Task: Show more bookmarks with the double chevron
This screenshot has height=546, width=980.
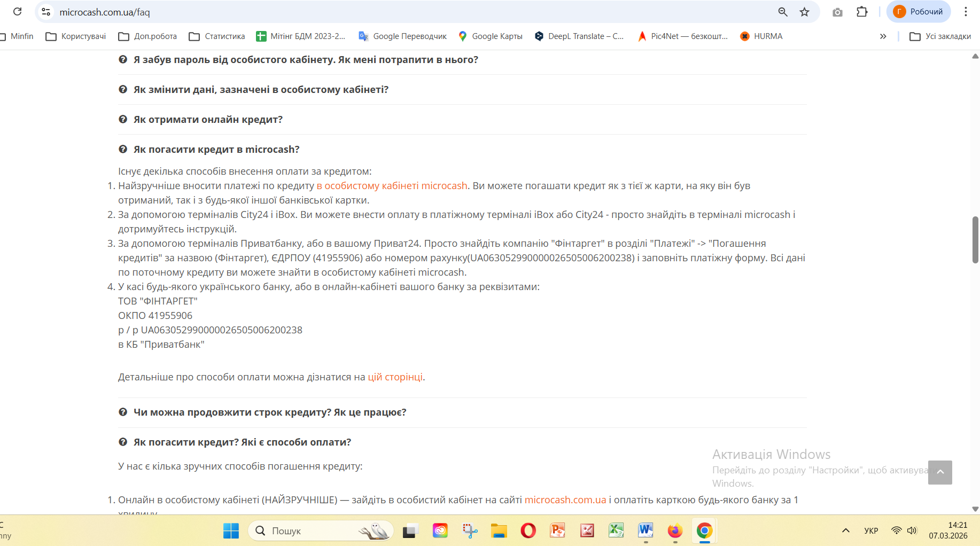Action: [x=883, y=36]
